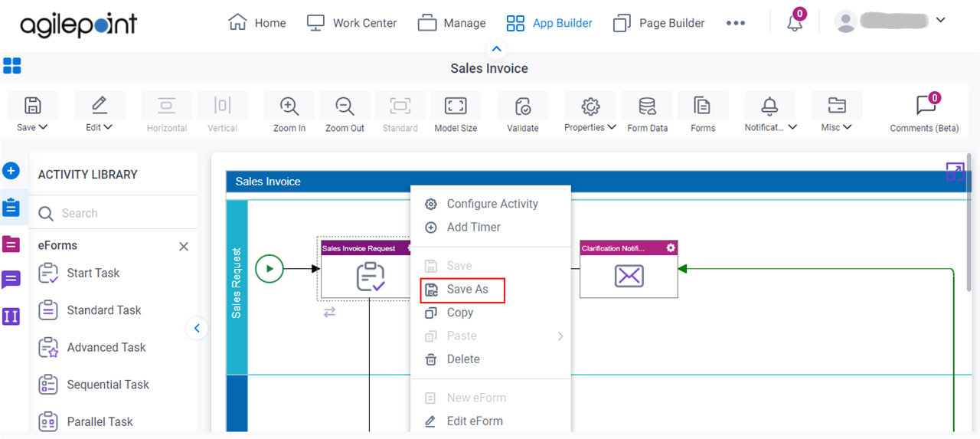Click the swap arrows below Sales Invoice Request

click(x=329, y=313)
